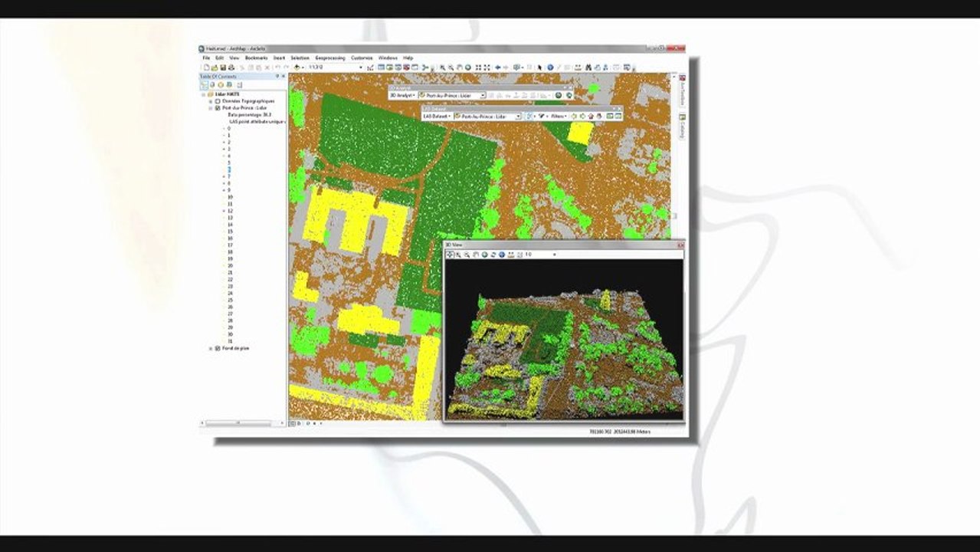Image resolution: width=980 pixels, height=552 pixels.
Task: Open the Bookmarks menu
Action: coord(256,58)
